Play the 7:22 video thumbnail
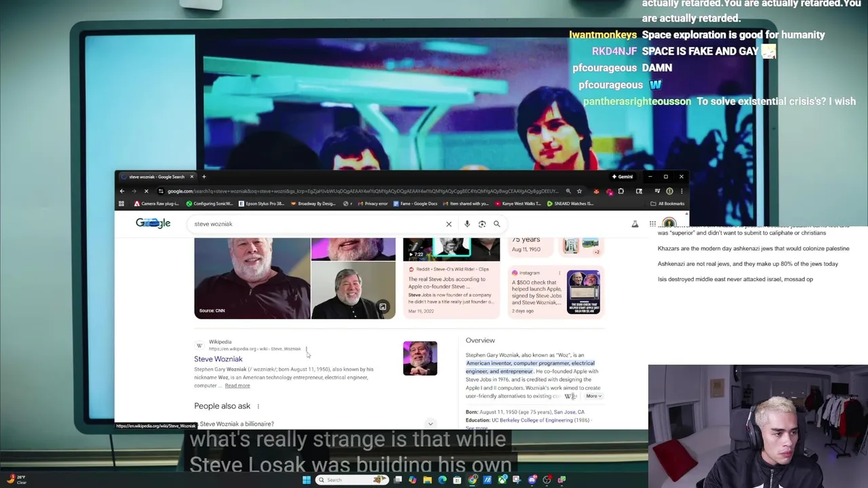This screenshot has height=488, width=868. point(452,249)
